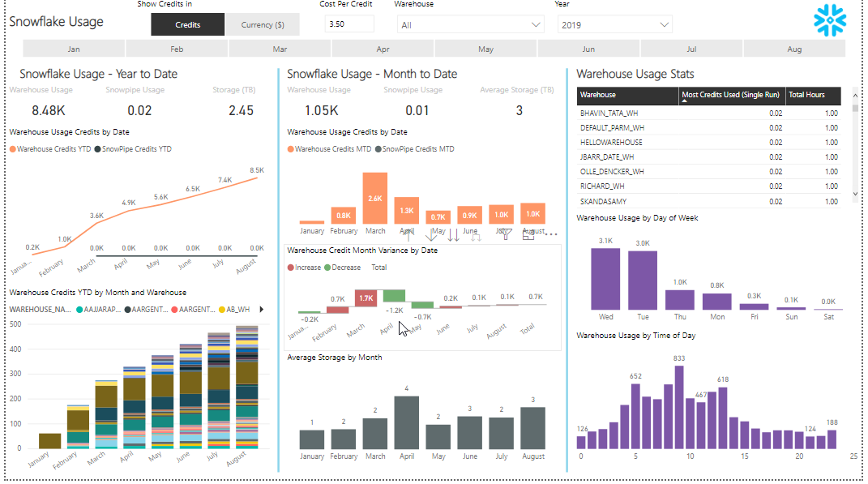This screenshot has width=868, height=484.
Task: Click the AB_WH legend yellow swatch
Action: point(222,310)
